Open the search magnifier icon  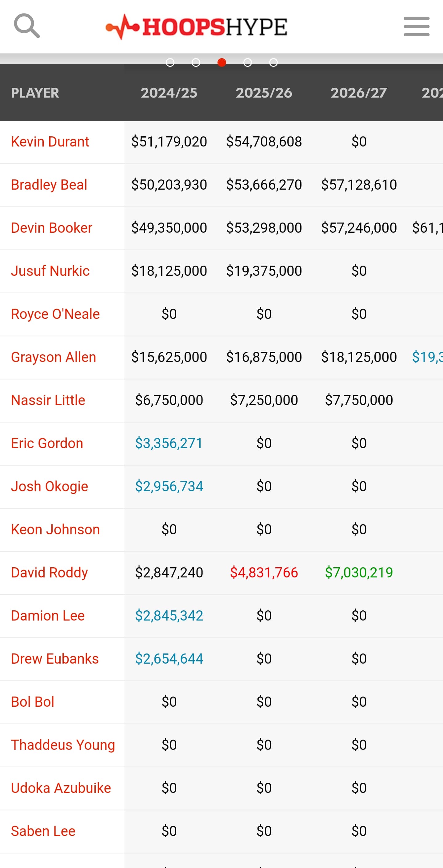tap(27, 26)
